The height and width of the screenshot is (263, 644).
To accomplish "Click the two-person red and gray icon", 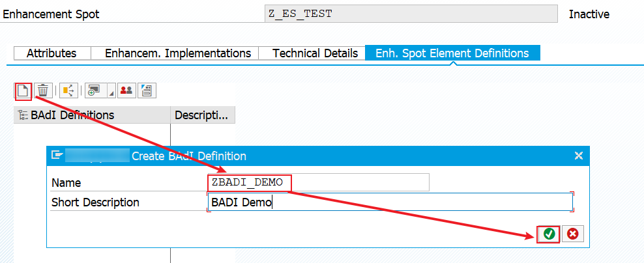I will click(x=126, y=90).
